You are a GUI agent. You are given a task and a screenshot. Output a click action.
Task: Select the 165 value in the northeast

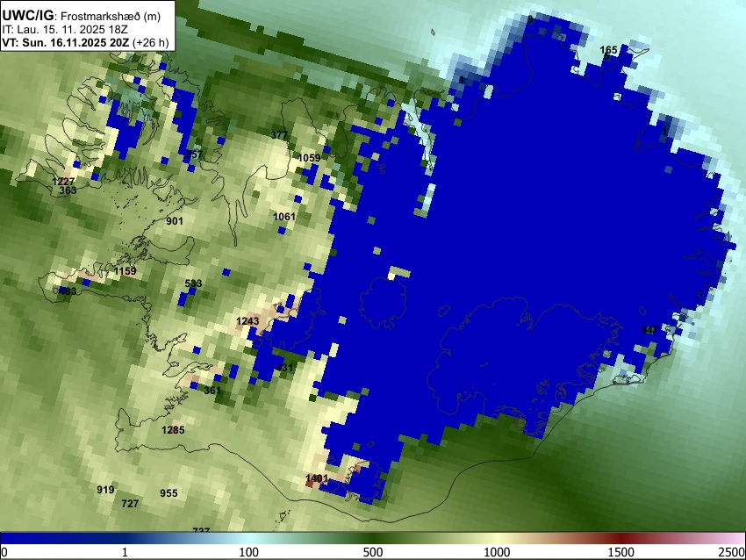click(x=608, y=50)
